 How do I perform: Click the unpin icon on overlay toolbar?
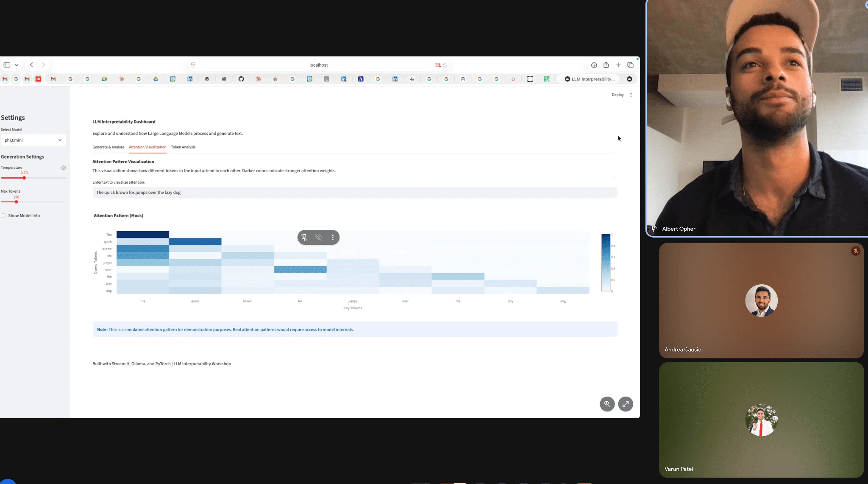tap(304, 238)
